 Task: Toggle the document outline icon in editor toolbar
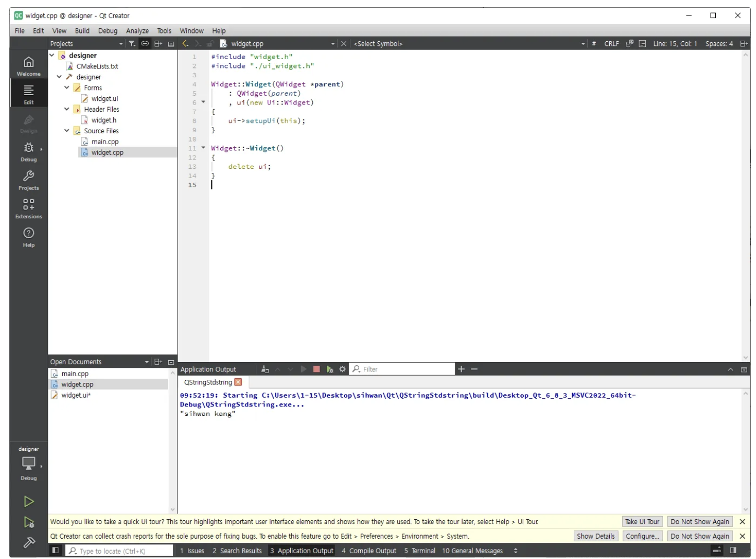pos(642,44)
